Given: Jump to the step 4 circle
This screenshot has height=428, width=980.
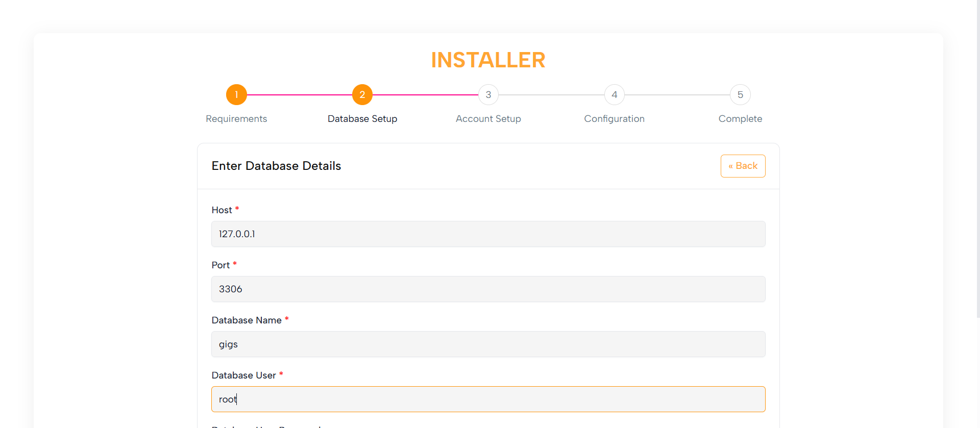Looking at the screenshot, I should pos(615,95).
